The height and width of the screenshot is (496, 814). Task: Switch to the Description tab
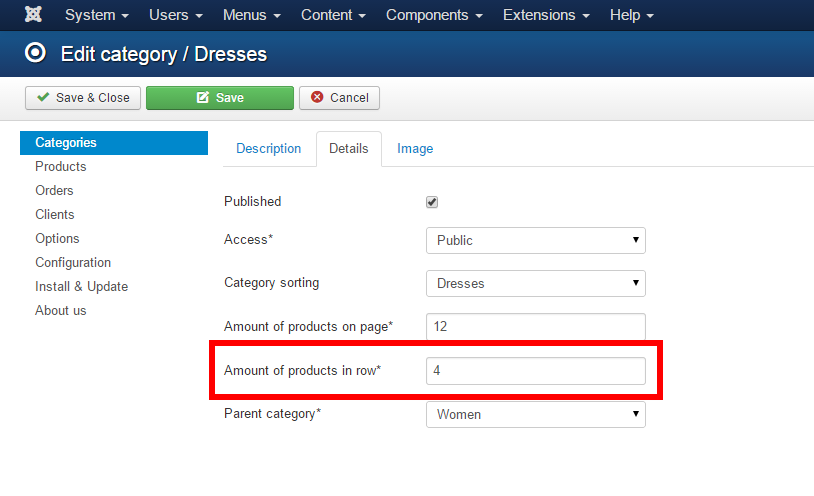click(268, 149)
